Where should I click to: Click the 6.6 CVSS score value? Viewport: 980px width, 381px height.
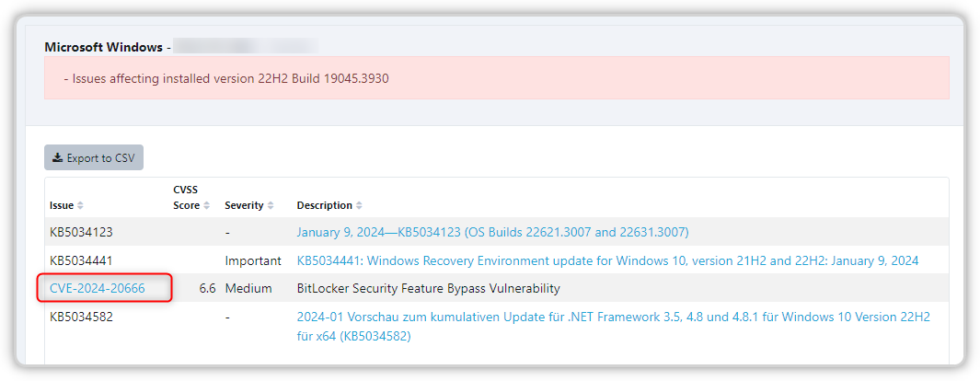pyautogui.click(x=207, y=289)
